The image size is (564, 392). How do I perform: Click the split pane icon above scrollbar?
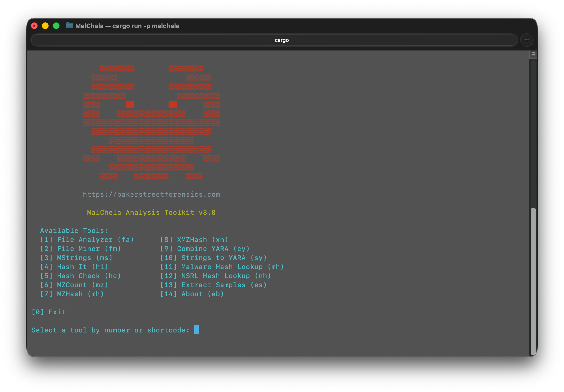pyautogui.click(x=533, y=55)
